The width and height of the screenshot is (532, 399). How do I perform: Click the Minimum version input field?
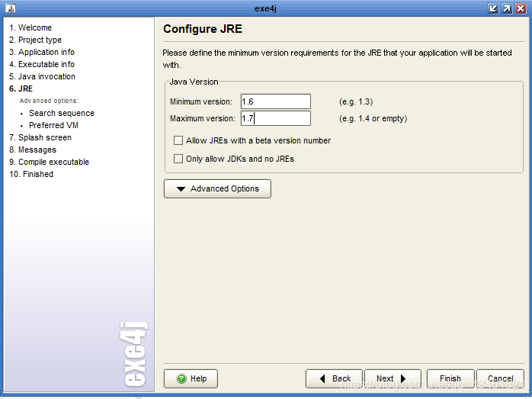point(275,101)
